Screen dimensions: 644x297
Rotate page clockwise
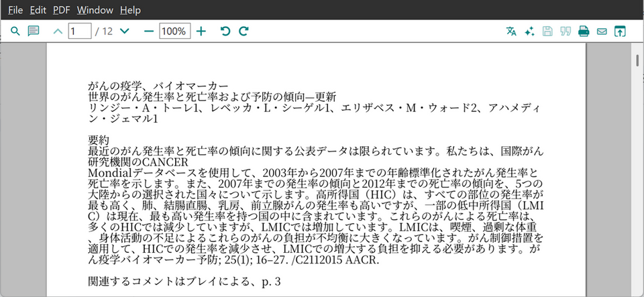coord(244,32)
